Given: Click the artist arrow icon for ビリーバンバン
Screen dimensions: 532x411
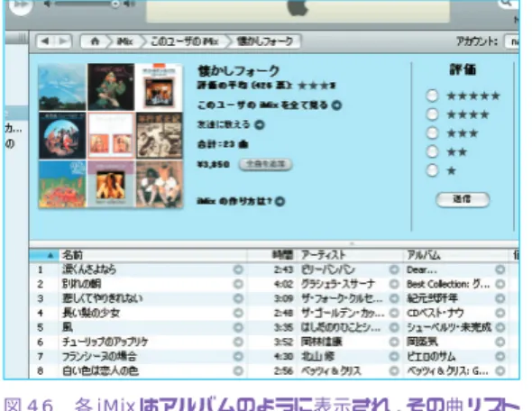Looking at the screenshot, I should 394,269.
